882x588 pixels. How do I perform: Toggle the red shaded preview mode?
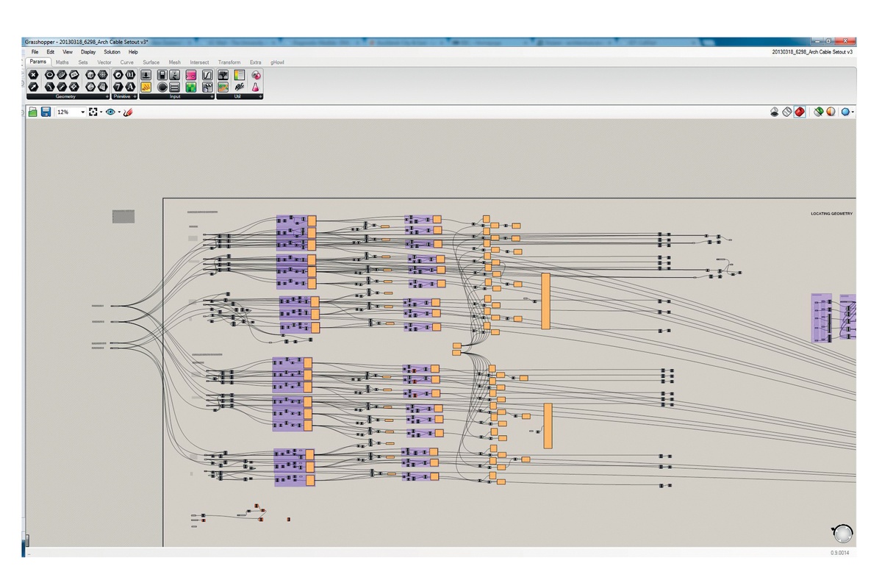[800, 112]
